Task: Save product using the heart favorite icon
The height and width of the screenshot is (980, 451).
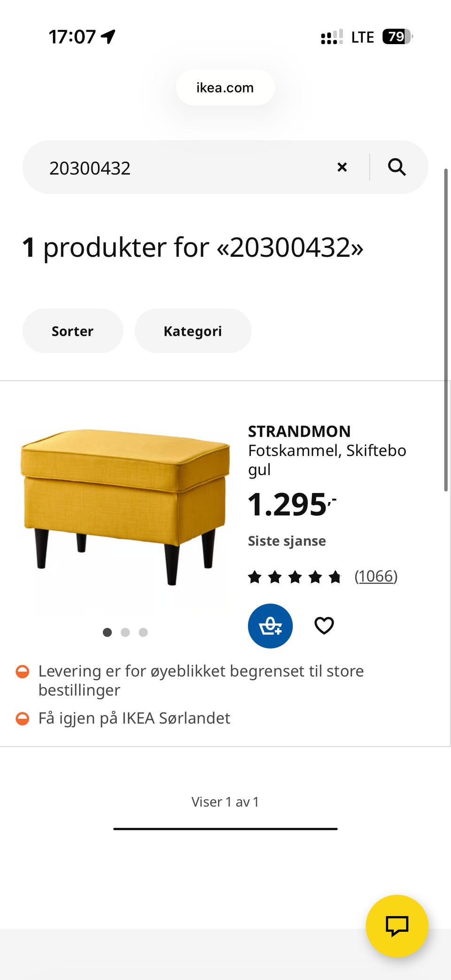Action: tap(324, 625)
